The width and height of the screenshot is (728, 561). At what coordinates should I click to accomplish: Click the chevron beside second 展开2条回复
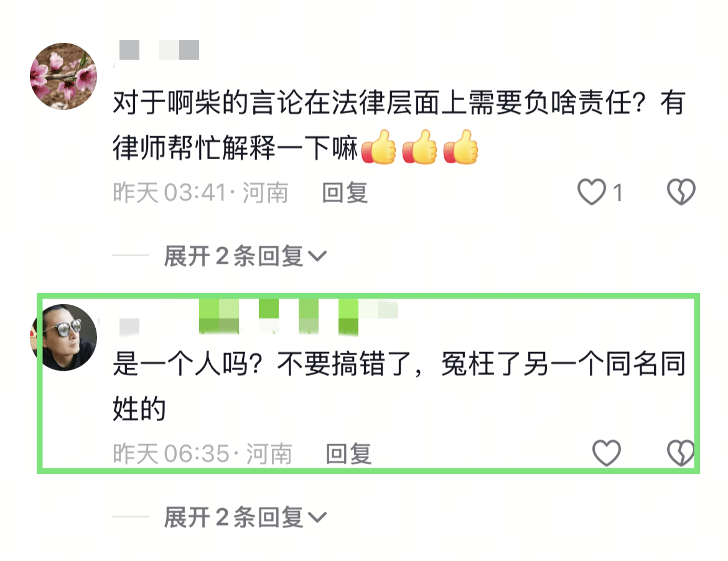pyautogui.click(x=317, y=517)
